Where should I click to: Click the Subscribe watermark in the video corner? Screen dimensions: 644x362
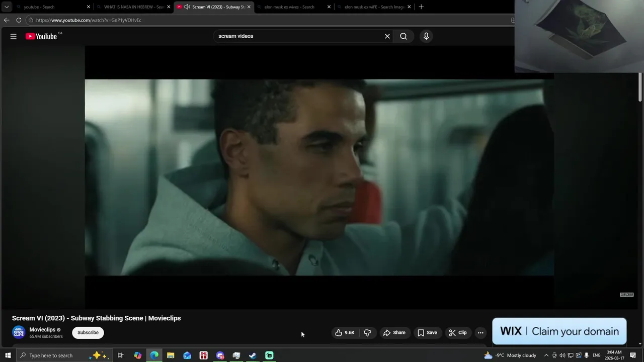[x=626, y=295]
